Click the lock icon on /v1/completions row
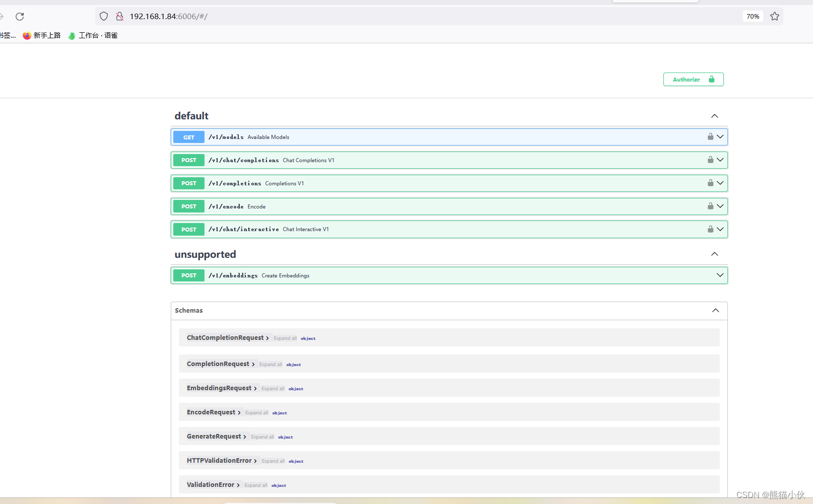Image resolution: width=813 pixels, height=504 pixels. point(710,183)
